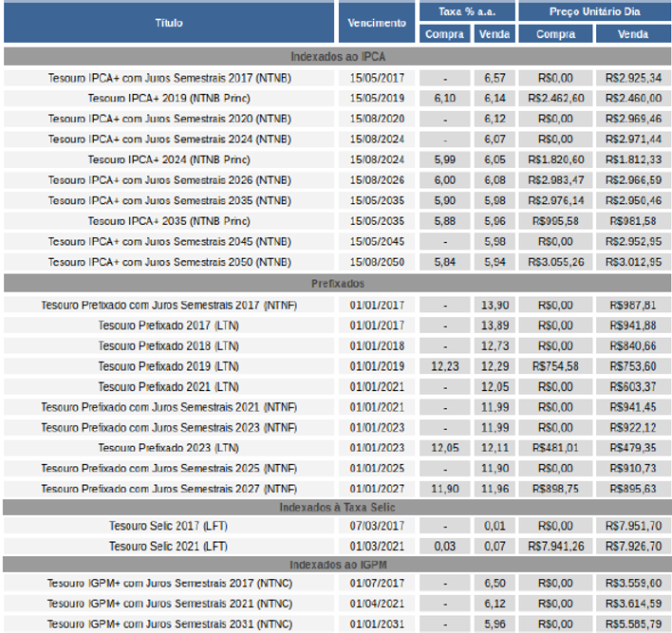Select Tesouro IPCA+ com Juros Semestrais 2026 title
Image resolution: width=672 pixels, height=633 pixels.
click(169, 180)
